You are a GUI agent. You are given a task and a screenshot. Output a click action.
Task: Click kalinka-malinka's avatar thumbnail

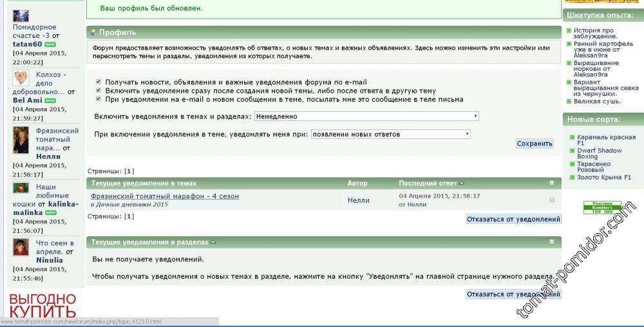21,188
